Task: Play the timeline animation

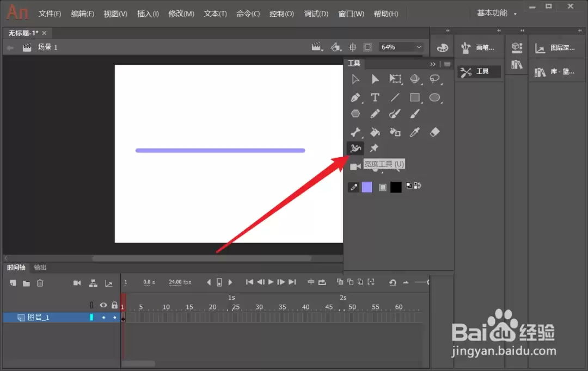Action: 271,282
